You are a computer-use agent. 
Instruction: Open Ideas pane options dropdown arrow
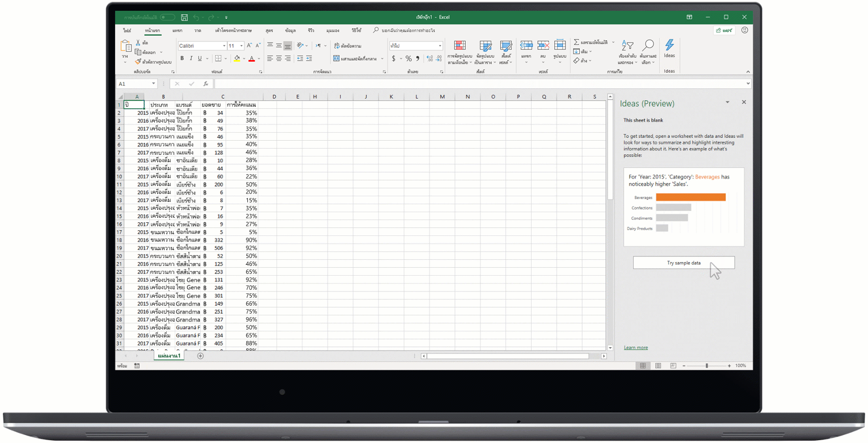point(728,102)
